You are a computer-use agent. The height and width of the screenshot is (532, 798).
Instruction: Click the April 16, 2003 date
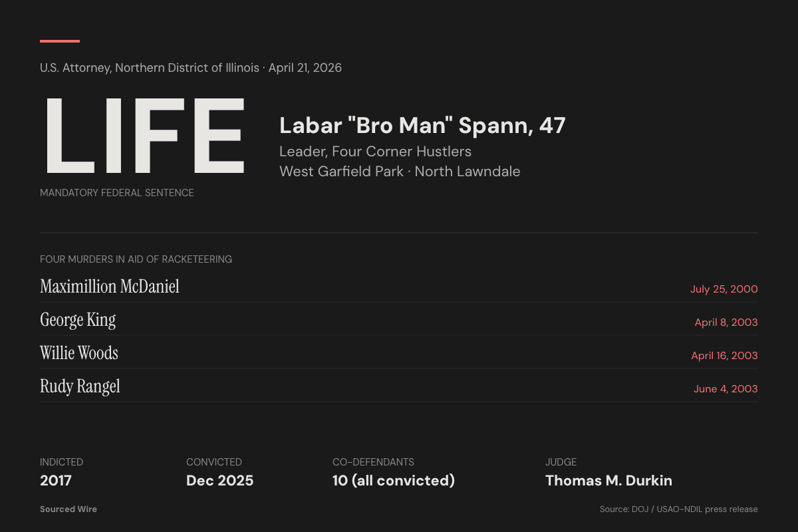pyautogui.click(x=724, y=356)
